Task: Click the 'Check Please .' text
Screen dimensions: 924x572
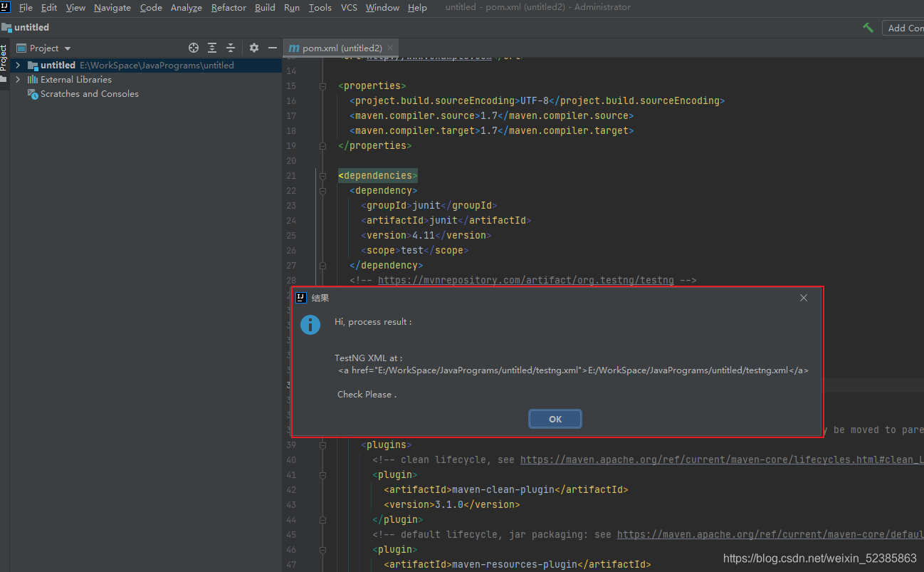Action: coord(367,394)
